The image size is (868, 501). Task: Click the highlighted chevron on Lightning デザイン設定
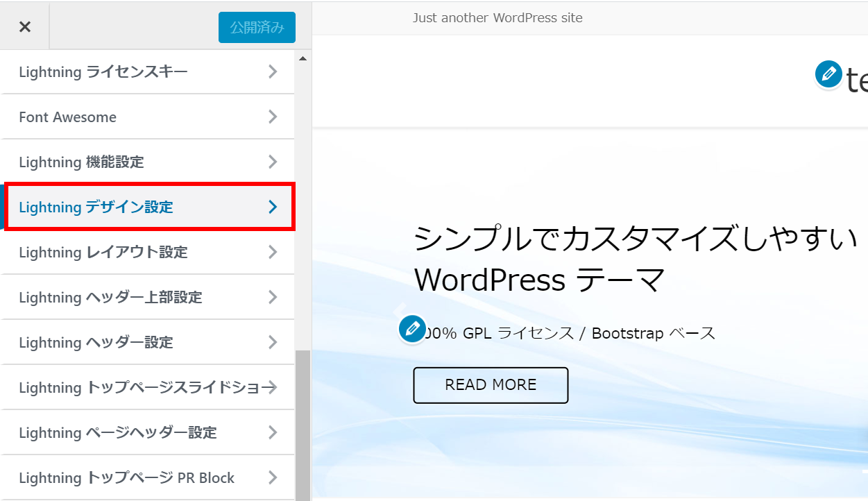(x=273, y=206)
